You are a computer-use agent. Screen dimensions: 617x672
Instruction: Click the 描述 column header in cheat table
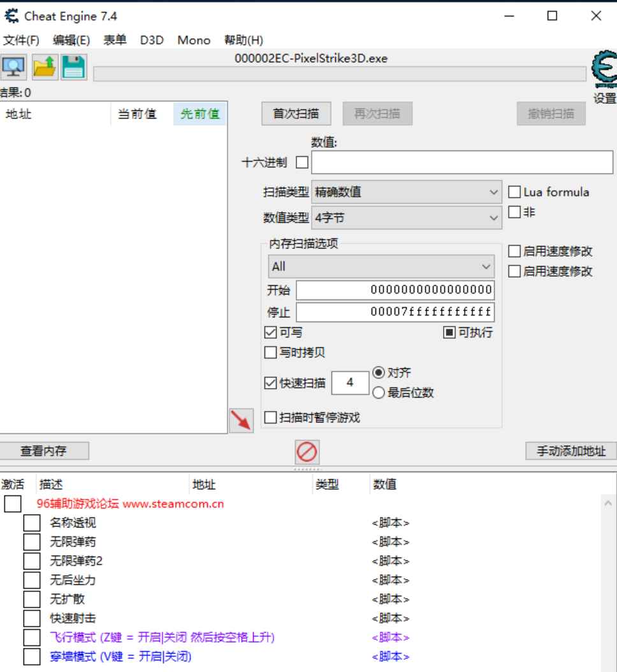click(x=51, y=484)
